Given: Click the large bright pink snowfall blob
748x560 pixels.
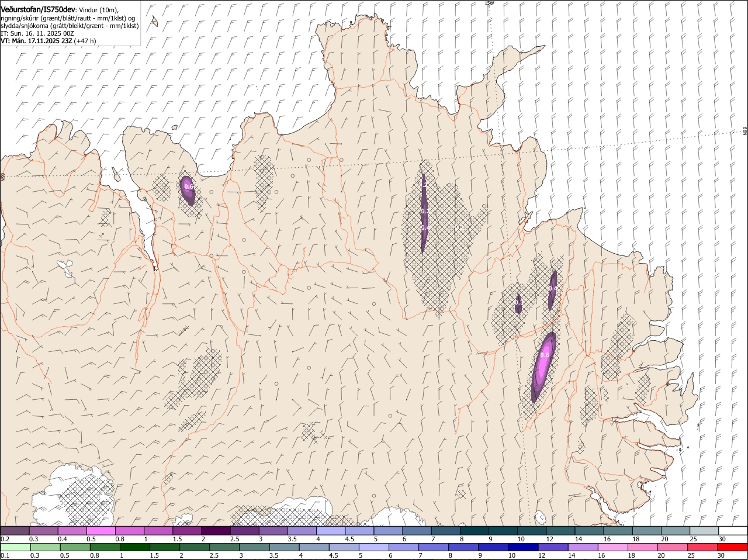Looking at the screenshot, I should (544, 367).
